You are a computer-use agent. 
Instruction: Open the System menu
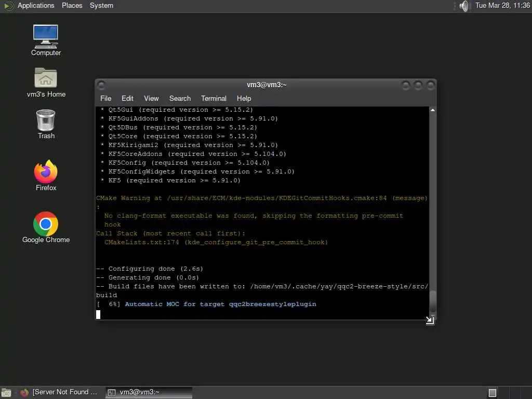click(x=101, y=5)
